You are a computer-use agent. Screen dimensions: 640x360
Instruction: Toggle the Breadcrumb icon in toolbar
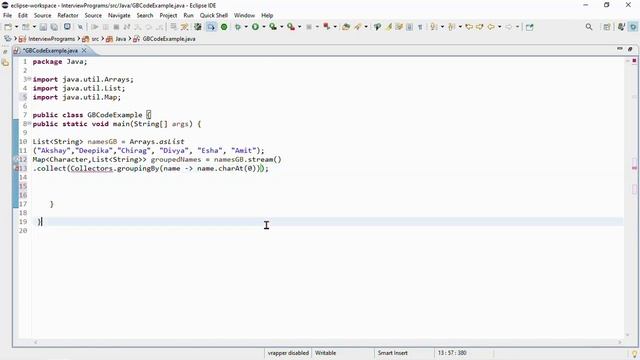coord(377,27)
